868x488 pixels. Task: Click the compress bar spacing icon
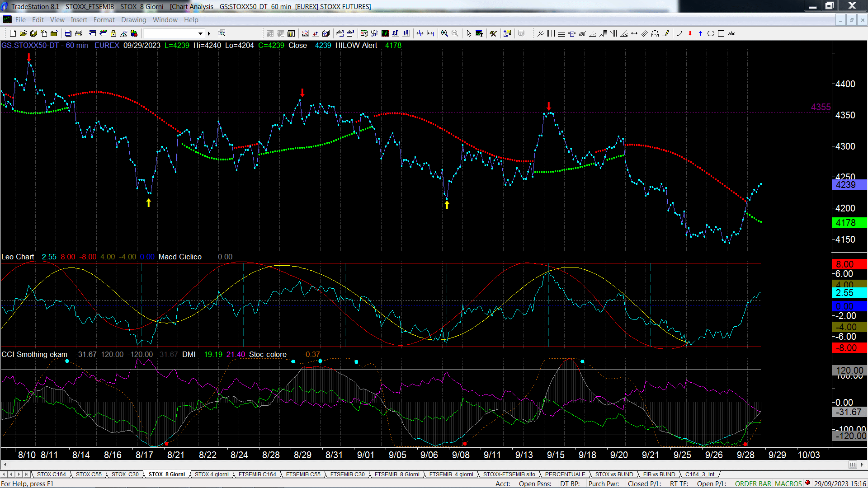(420, 33)
